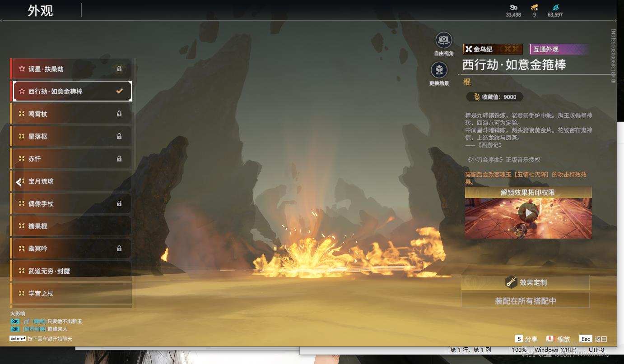624x364 pixels.
Task: Select the 糖果棍 skin
Action: [71, 226]
